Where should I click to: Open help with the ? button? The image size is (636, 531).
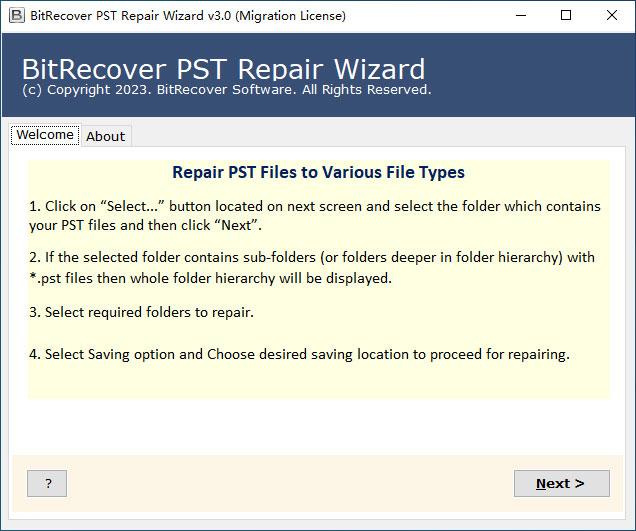pyautogui.click(x=47, y=484)
